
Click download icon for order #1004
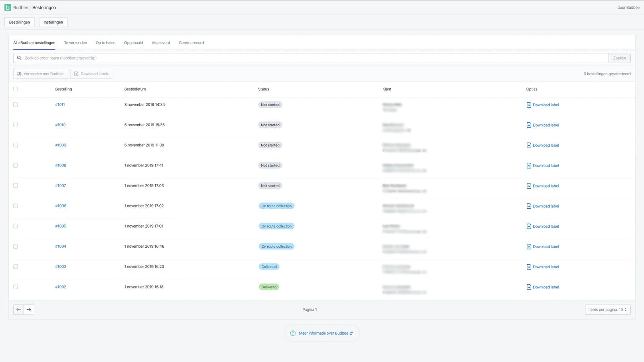[x=529, y=247]
